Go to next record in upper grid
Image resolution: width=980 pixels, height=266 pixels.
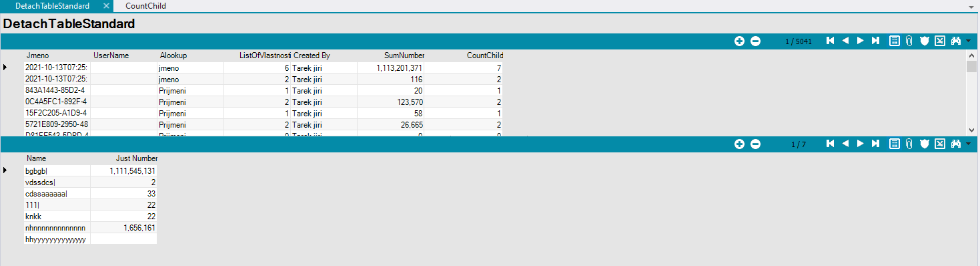[861, 41]
